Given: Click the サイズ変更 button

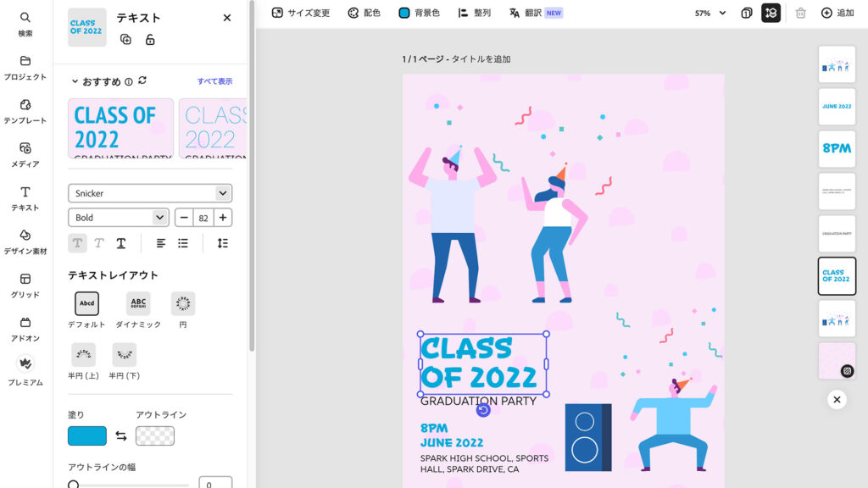Looking at the screenshot, I should click(301, 13).
